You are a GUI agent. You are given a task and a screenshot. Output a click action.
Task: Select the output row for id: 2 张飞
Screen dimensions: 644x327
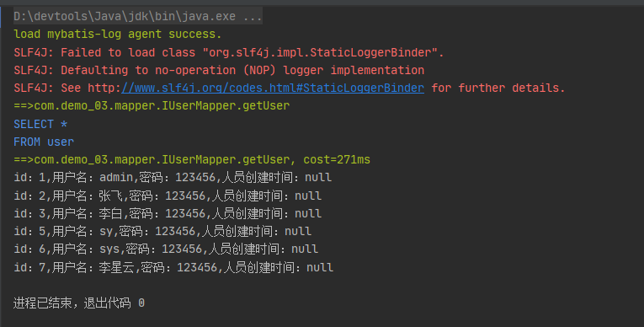click(168, 196)
